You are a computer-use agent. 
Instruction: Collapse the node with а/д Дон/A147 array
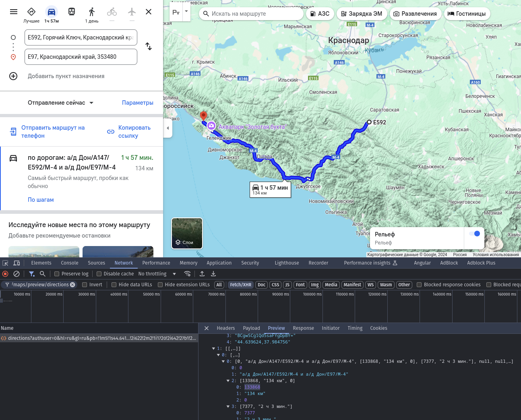tap(223, 362)
